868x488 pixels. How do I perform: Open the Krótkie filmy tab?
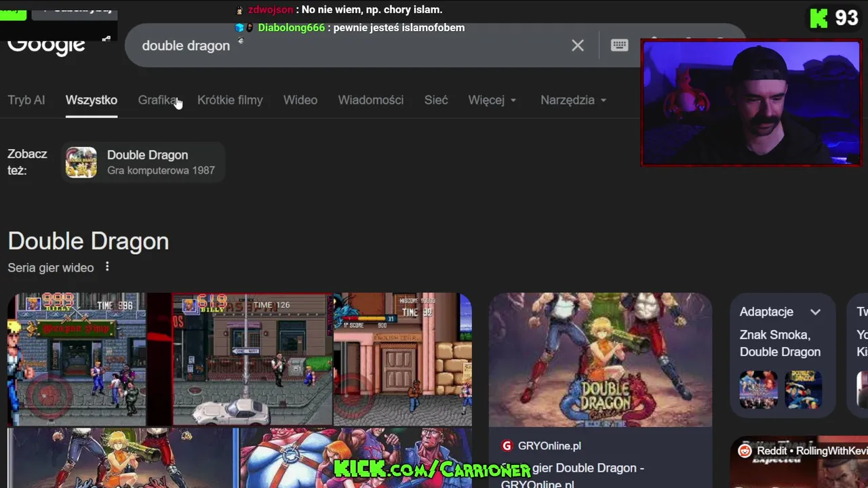point(230,100)
